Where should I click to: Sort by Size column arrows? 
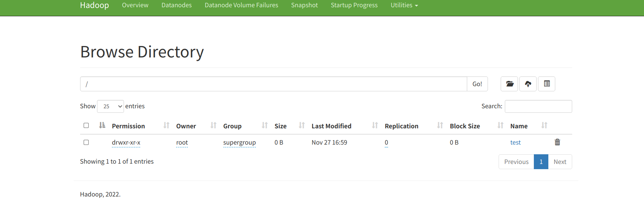301,126
